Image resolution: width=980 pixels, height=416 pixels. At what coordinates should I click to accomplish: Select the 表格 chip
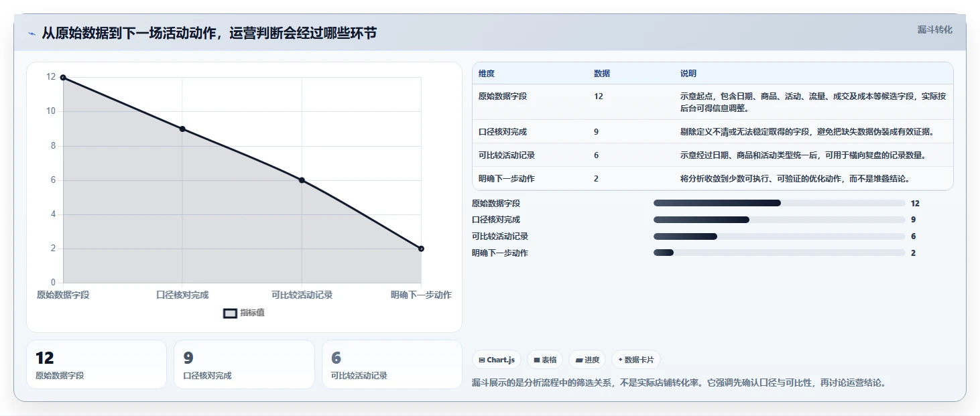tap(545, 360)
